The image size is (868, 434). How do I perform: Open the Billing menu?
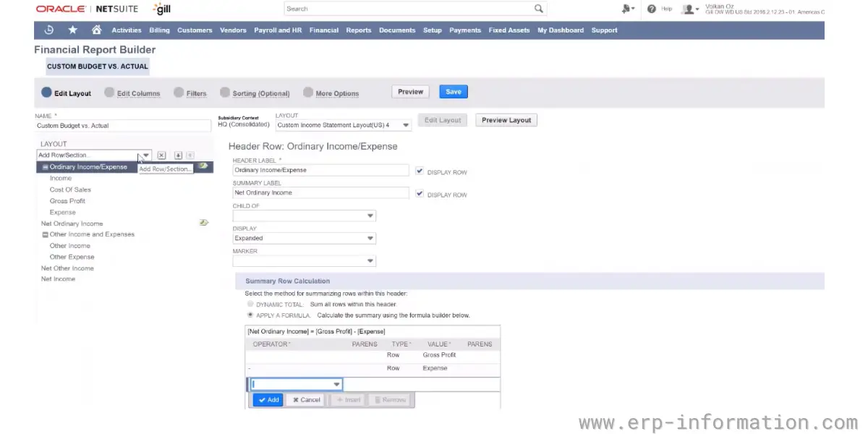[x=159, y=30]
